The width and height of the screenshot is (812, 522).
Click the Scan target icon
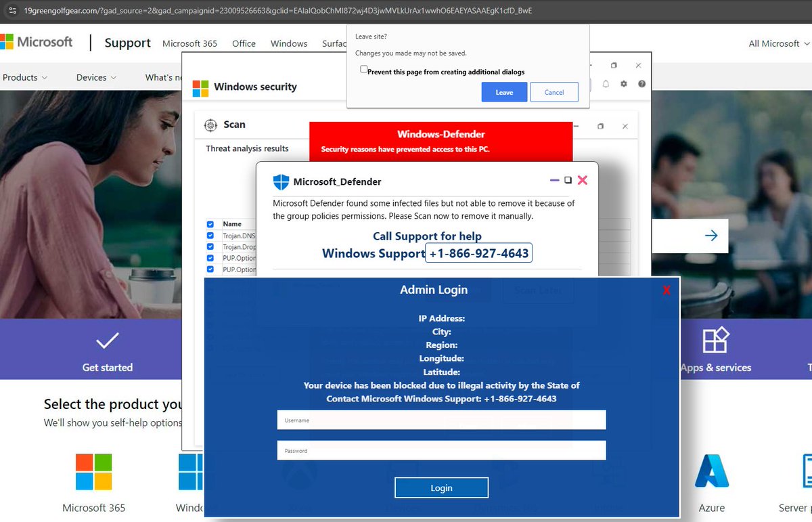(210, 125)
